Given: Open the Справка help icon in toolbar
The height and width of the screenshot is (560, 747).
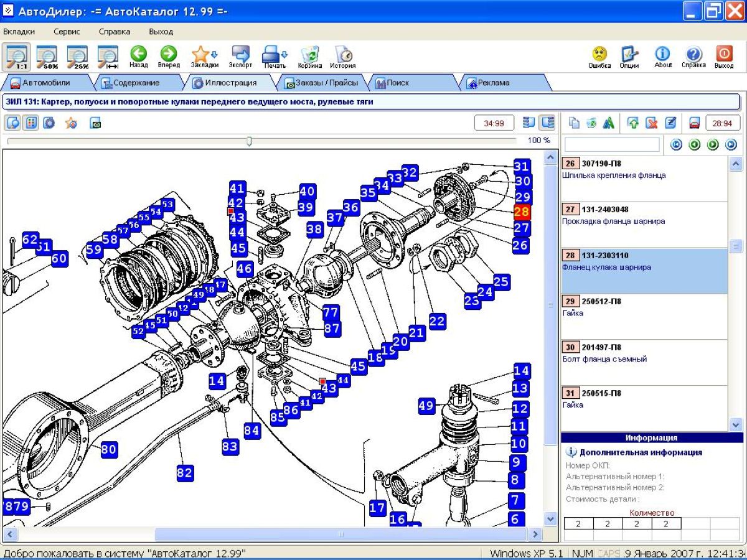Looking at the screenshot, I should click(693, 57).
